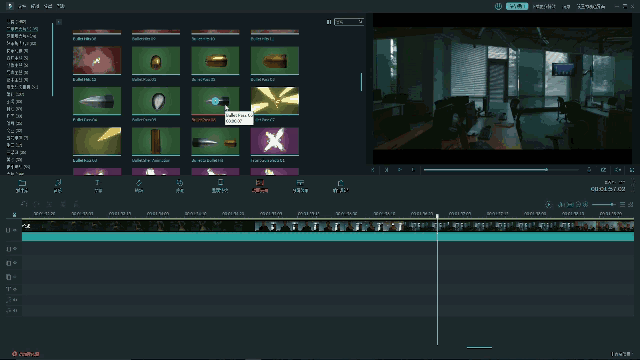Click the red logo text at bottom left
Image resolution: width=640 pixels, height=360 pixels.
tap(26, 354)
